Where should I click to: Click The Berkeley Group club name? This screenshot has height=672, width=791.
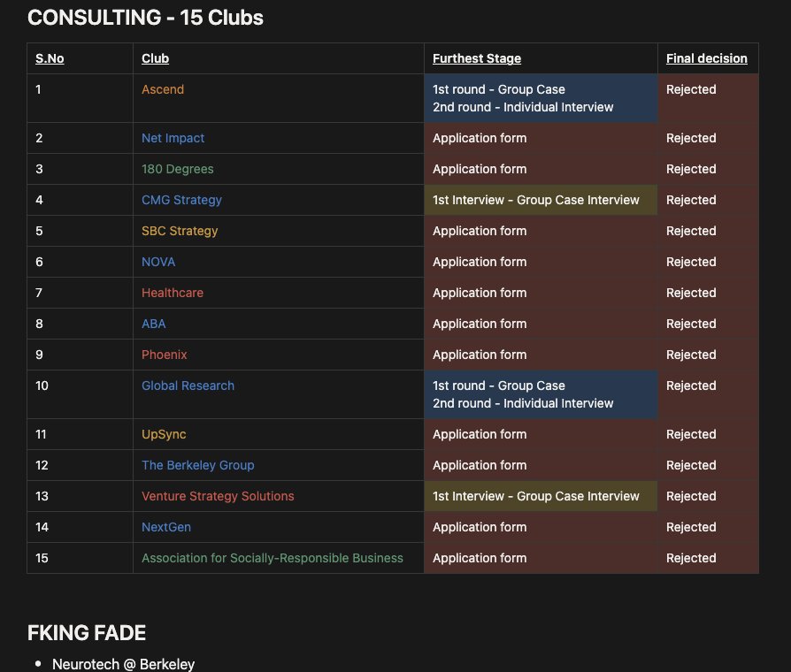click(198, 465)
